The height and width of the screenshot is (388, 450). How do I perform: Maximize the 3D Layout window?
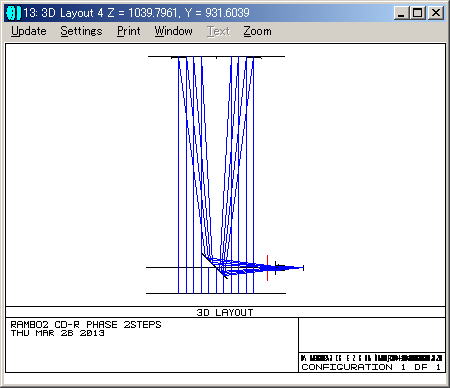(x=418, y=13)
